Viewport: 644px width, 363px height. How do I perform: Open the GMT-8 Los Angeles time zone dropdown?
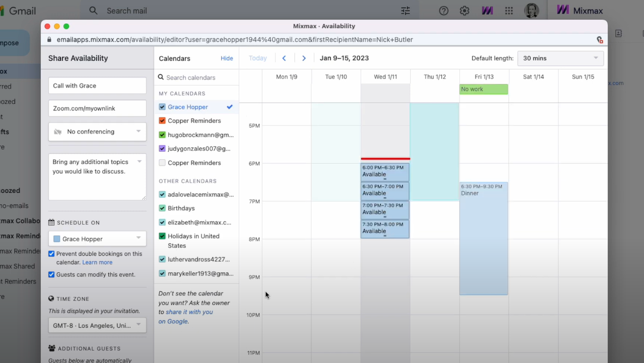pyautogui.click(x=98, y=326)
